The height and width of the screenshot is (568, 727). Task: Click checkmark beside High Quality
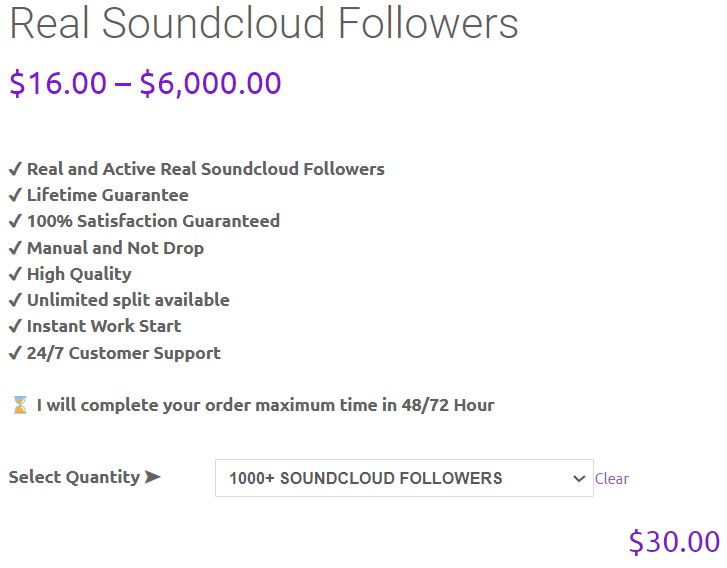(15, 274)
